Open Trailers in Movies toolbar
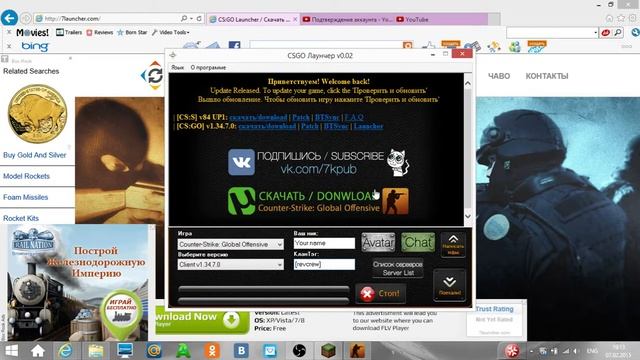Viewport: 640px width, 360px height. pyautogui.click(x=69, y=32)
